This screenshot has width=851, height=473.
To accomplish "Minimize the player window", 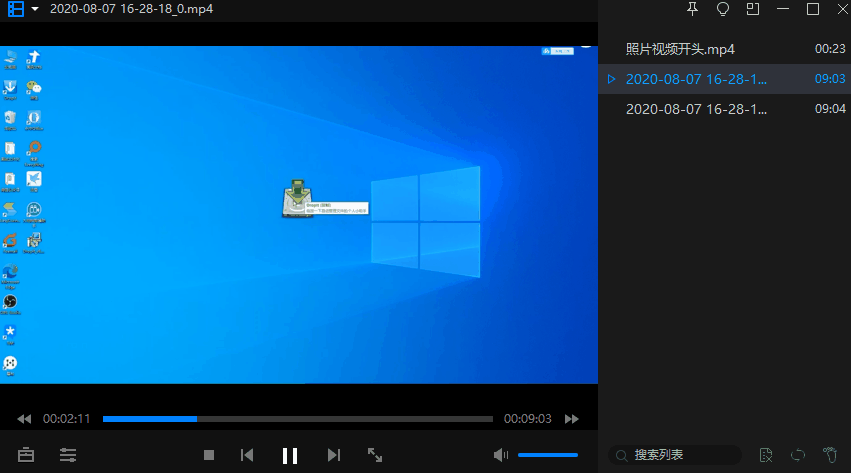I will (x=783, y=9).
